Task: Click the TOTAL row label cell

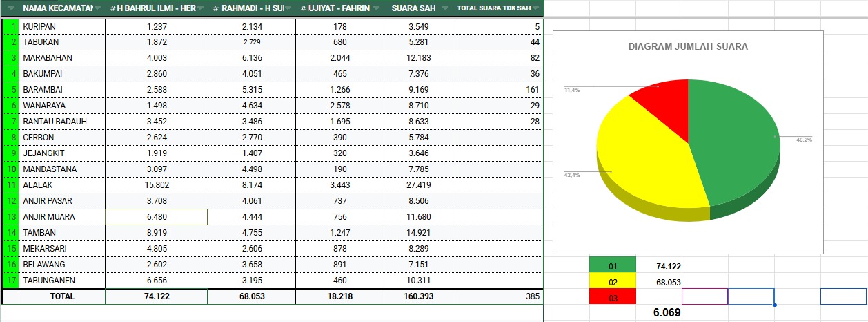Action: (x=62, y=296)
